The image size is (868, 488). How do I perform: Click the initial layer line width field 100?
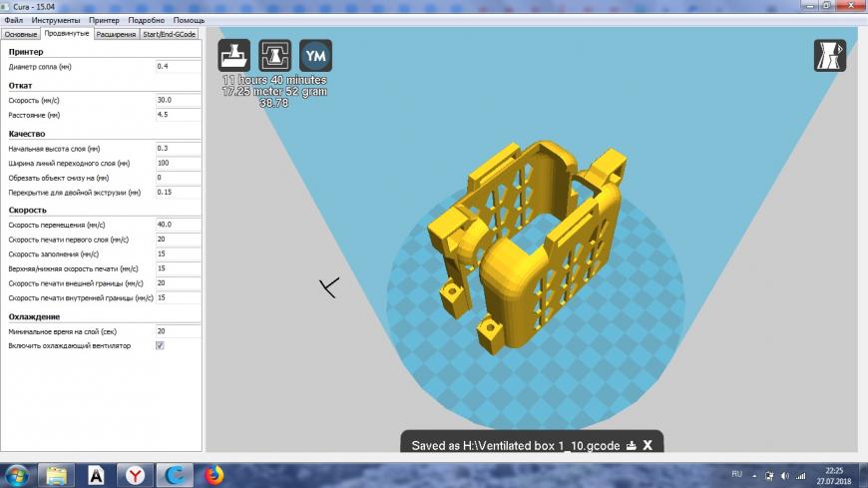(178, 163)
